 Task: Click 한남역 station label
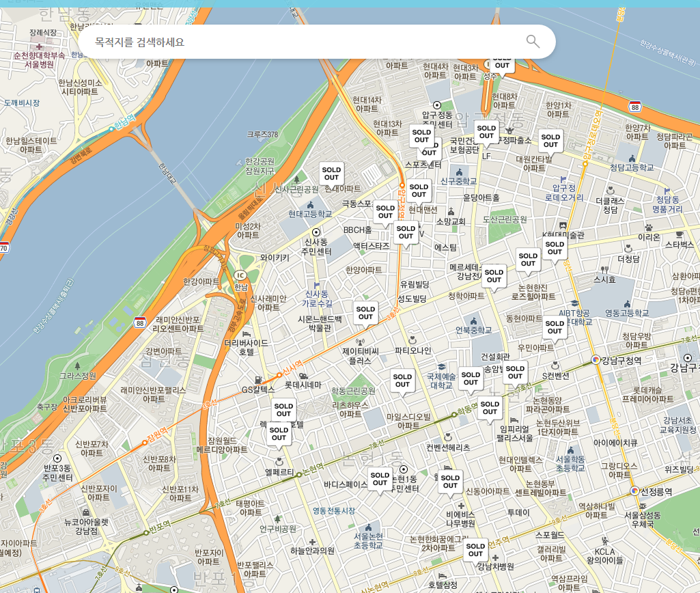pyautogui.click(x=125, y=122)
